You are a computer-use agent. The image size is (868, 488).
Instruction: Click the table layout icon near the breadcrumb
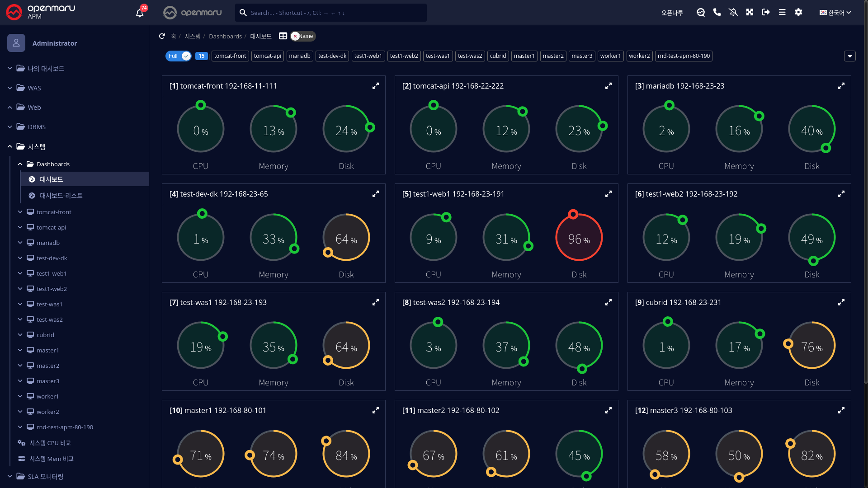coord(283,36)
